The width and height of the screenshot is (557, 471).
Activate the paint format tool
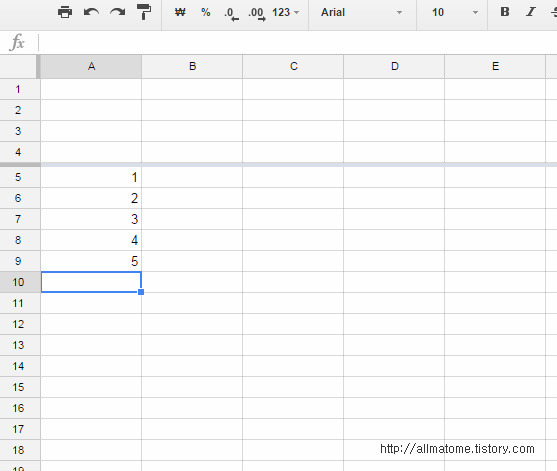pyautogui.click(x=144, y=12)
